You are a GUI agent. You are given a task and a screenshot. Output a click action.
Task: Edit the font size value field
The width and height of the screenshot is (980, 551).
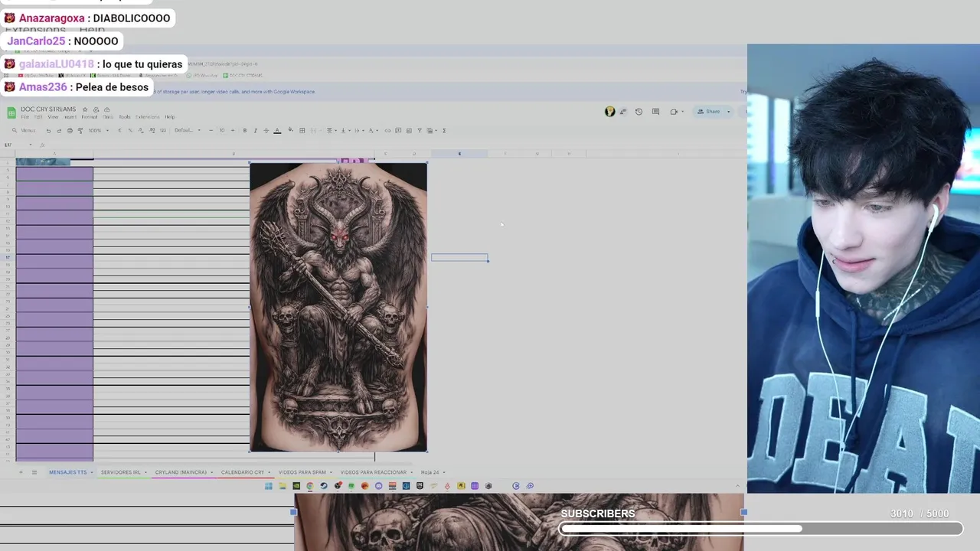click(222, 130)
